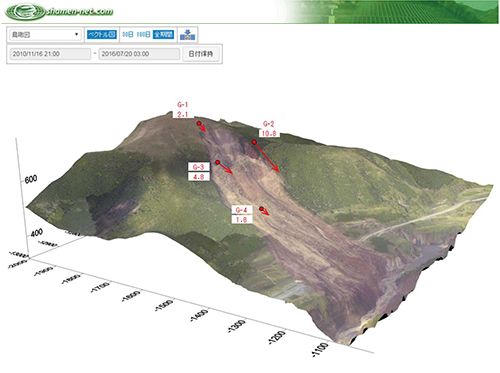The image size is (500, 373).
Task: Click the green globe logo icon
Action: pyautogui.click(x=25, y=12)
